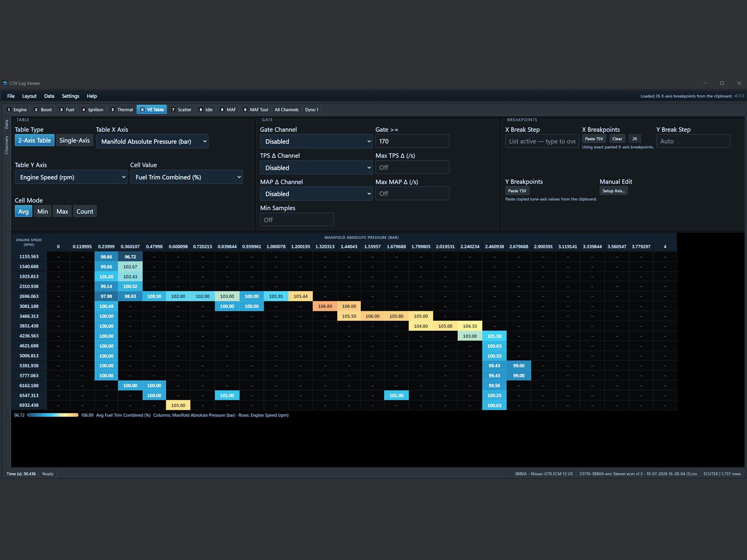
Task: Switch to the Thermal tab
Action: point(122,110)
